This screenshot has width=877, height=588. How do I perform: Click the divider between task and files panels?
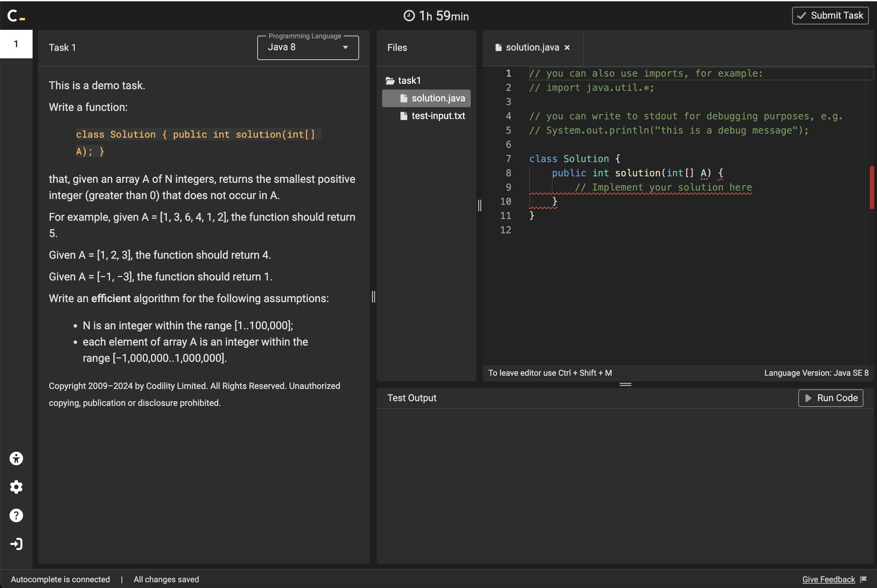[373, 297]
